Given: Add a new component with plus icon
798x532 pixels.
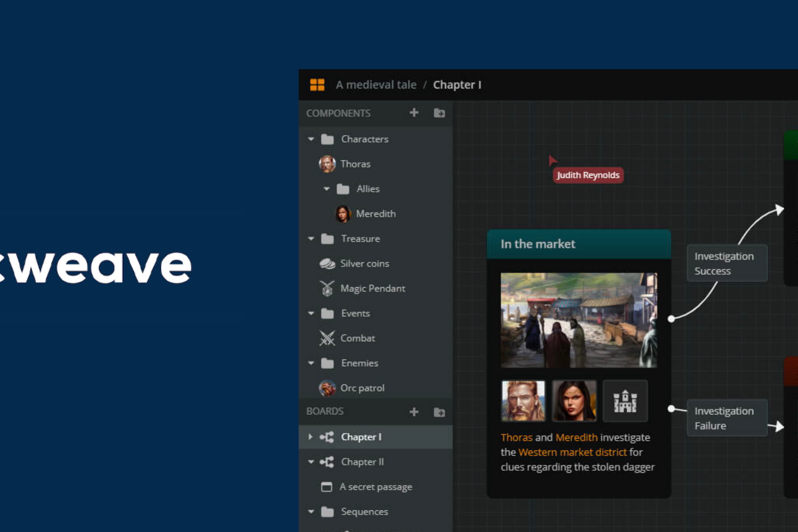Looking at the screenshot, I should 414,113.
